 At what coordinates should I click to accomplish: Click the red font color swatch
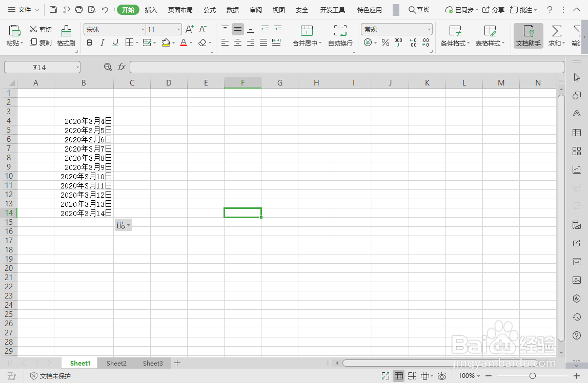point(184,42)
